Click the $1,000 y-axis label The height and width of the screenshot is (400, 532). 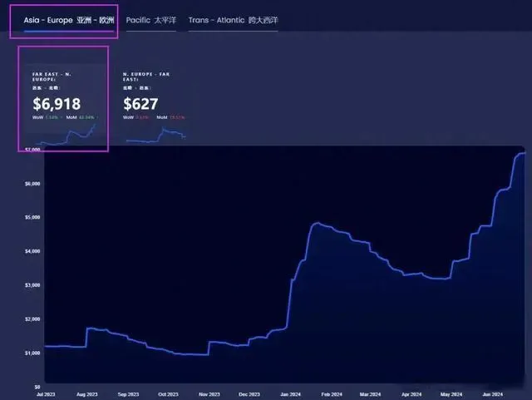point(32,353)
